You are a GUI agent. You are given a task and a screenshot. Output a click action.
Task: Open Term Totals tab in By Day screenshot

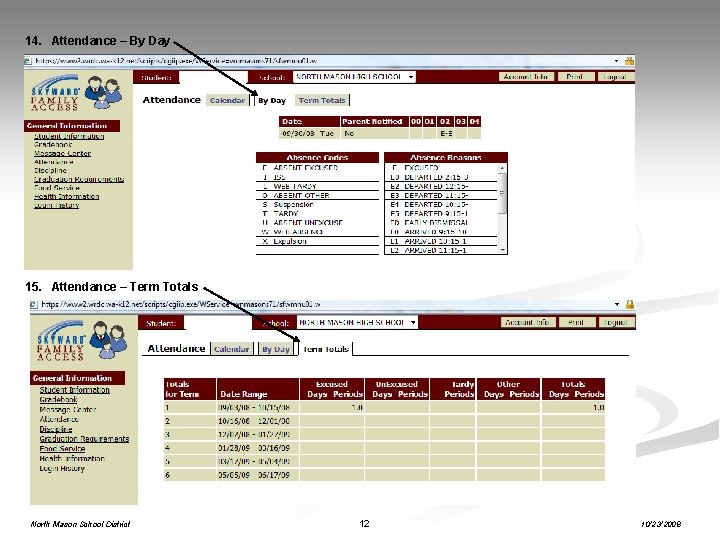(321, 100)
